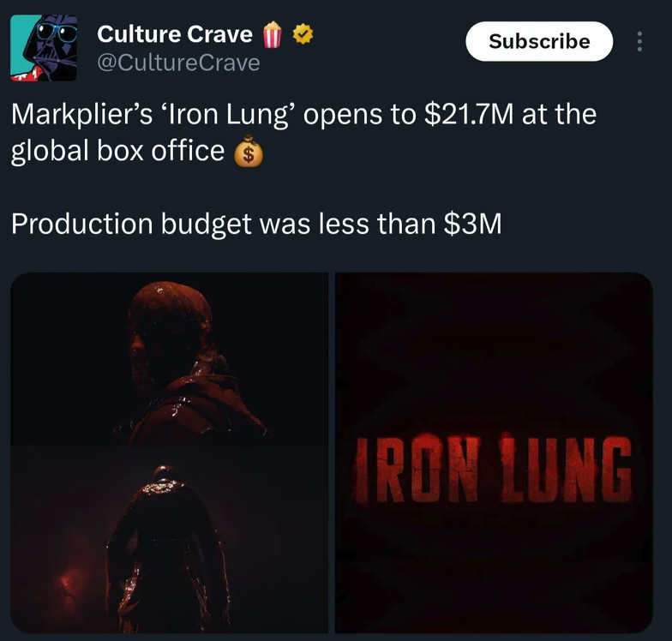Click the "$21.7M" figure in the tweet
The image size is (672, 641).
pos(468,115)
